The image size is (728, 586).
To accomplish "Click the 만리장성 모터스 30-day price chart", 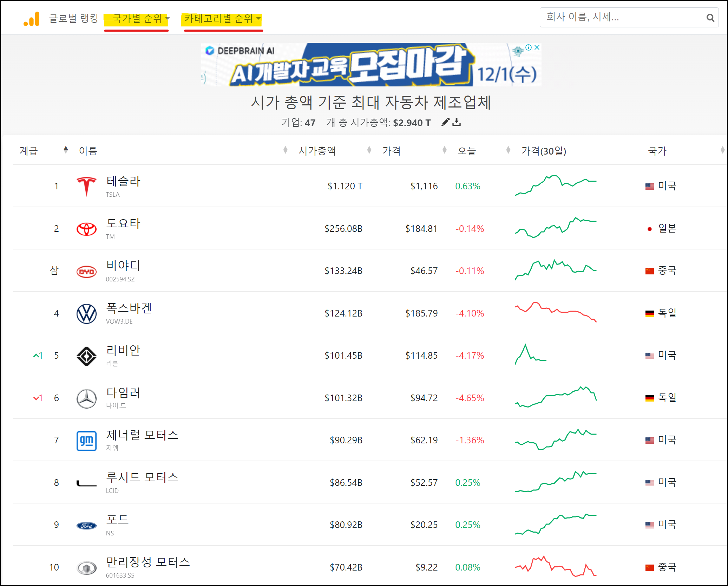I will [x=556, y=566].
